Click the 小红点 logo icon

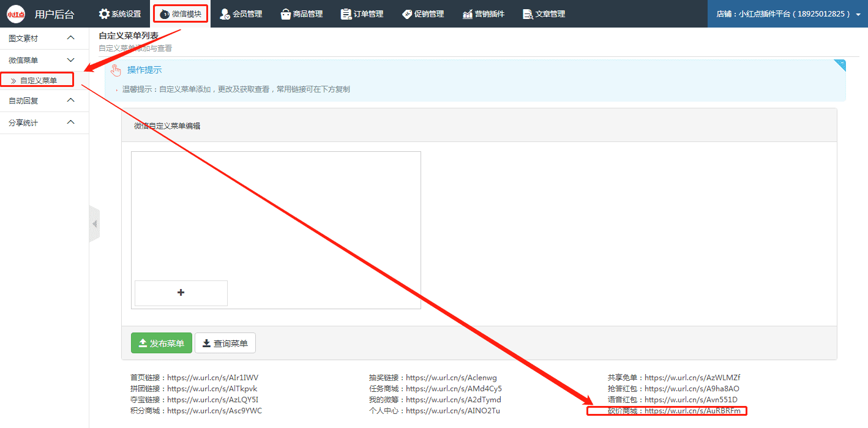coord(16,13)
